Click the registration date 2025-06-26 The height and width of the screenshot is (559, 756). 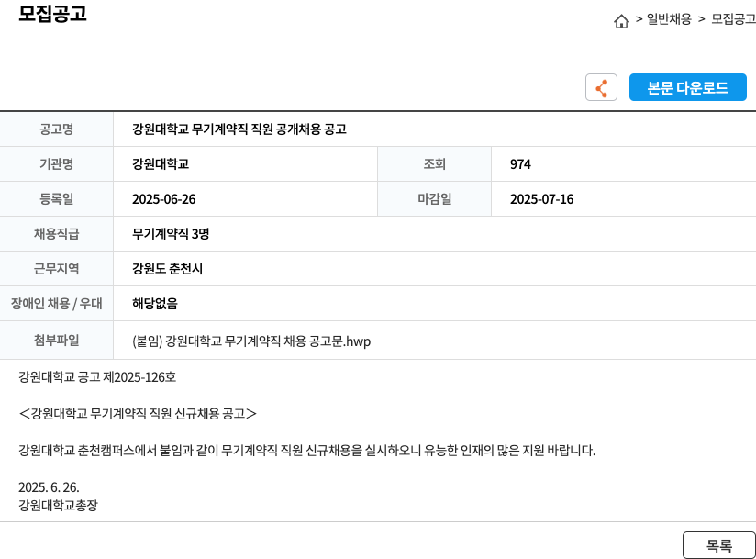coord(164,199)
